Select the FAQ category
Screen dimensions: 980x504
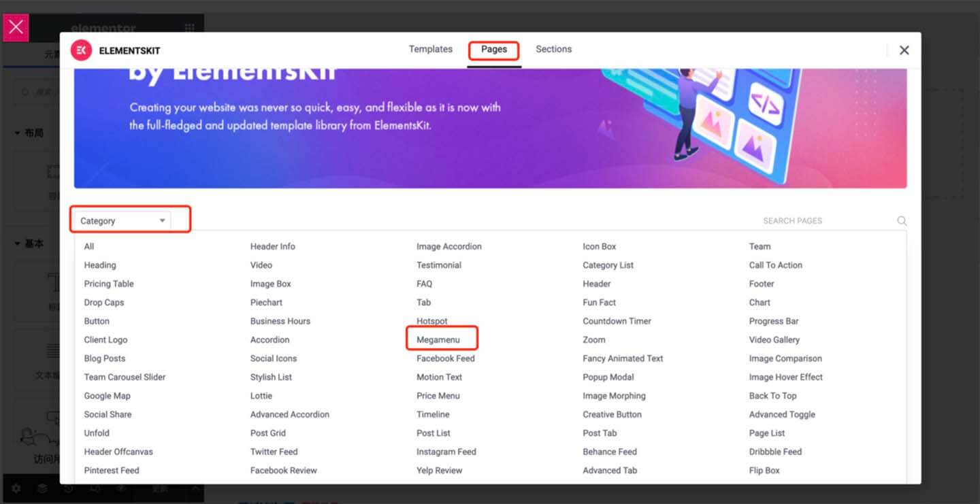pos(425,284)
